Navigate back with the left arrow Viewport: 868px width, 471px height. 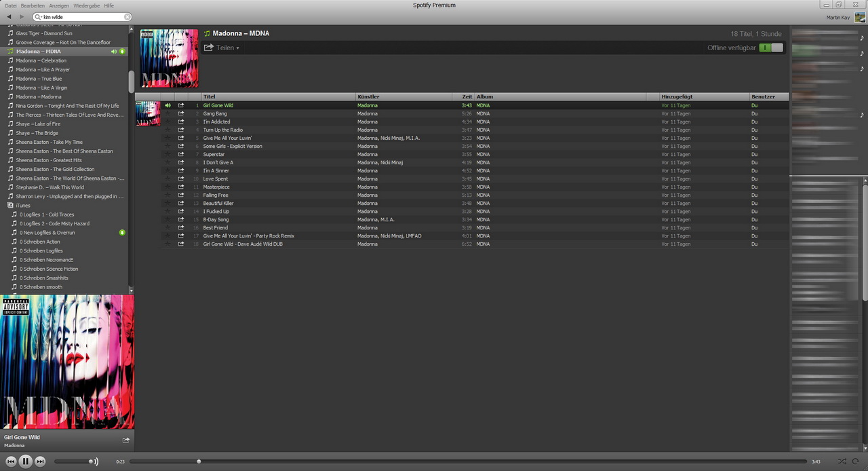click(x=9, y=17)
